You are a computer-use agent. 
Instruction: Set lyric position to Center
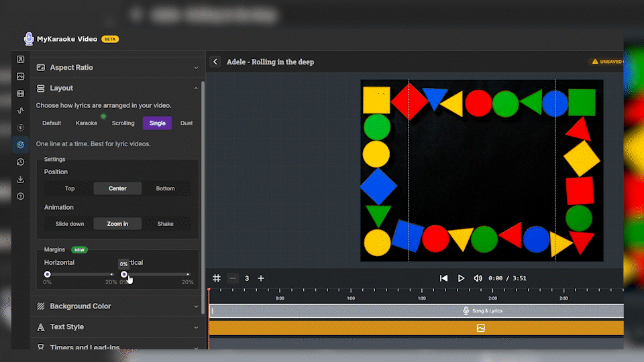click(117, 188)
